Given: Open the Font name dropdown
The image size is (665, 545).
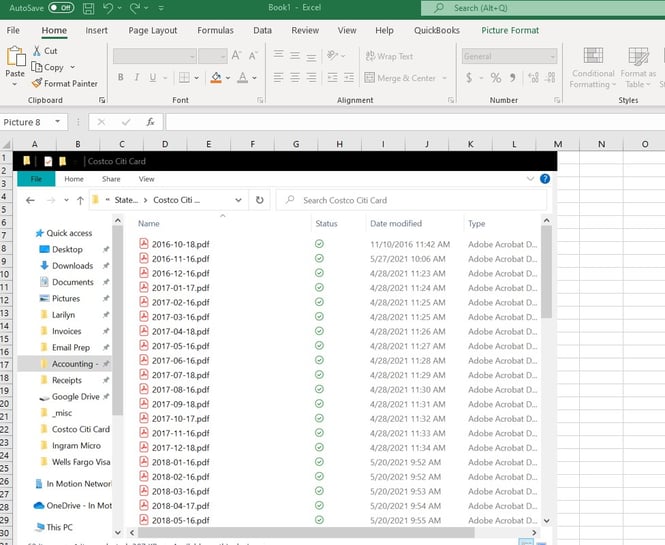Looking at the screenshot, I should 192,56.
